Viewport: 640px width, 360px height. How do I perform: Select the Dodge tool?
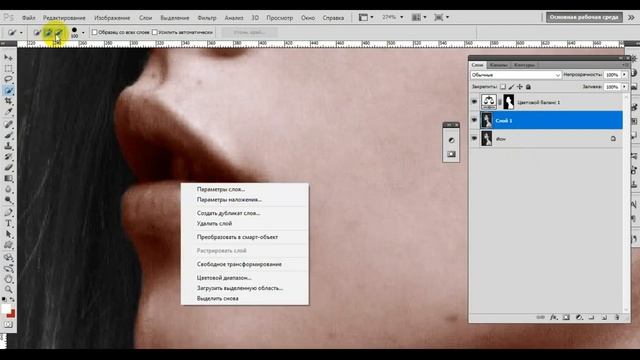pos(8,200)
